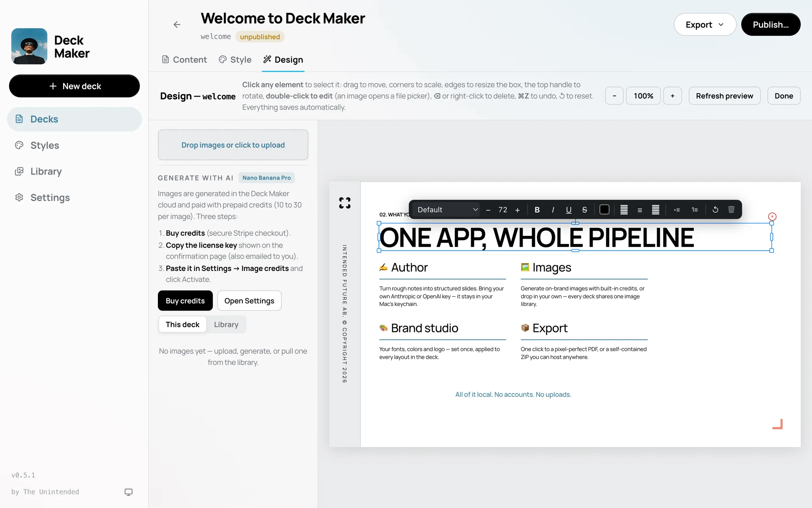Click the monitor icon at the sidebar bottom

point(129,492)
